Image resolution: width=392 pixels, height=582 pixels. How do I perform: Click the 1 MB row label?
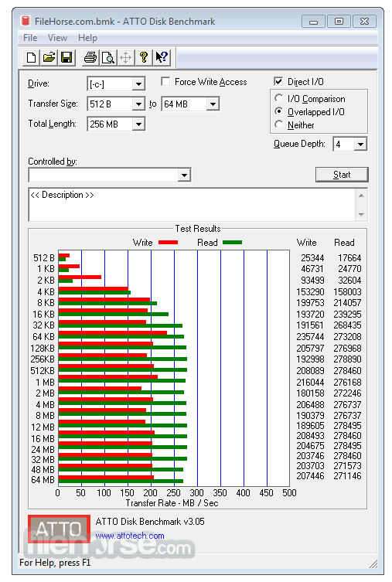click(46, 383)
